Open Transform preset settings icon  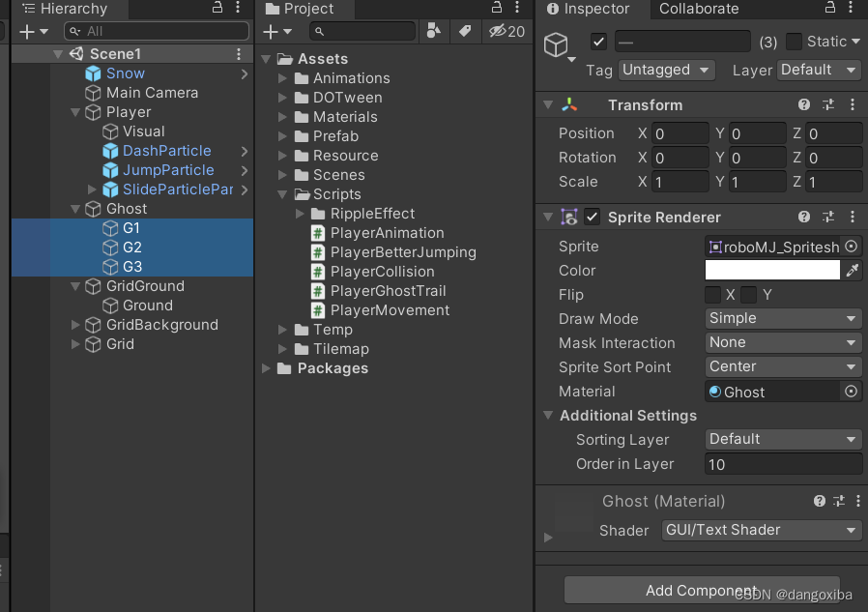click(828, 104)
